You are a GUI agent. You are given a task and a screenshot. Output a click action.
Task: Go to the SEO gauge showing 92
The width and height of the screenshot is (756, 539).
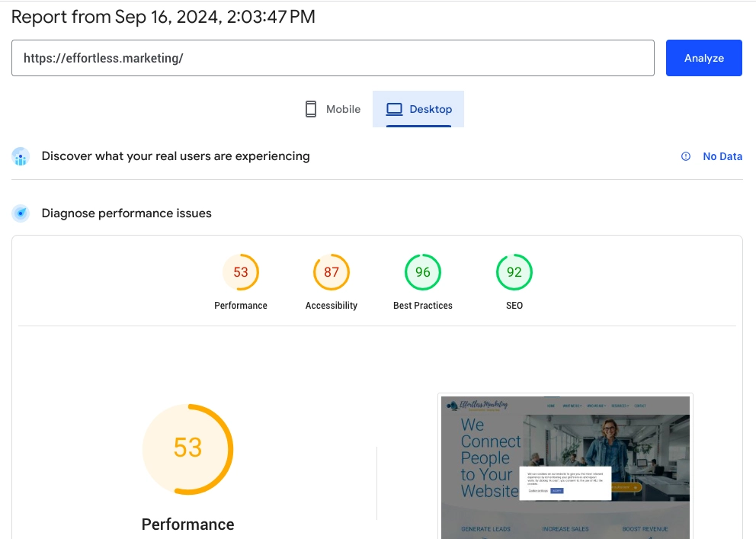click(514, 272)
